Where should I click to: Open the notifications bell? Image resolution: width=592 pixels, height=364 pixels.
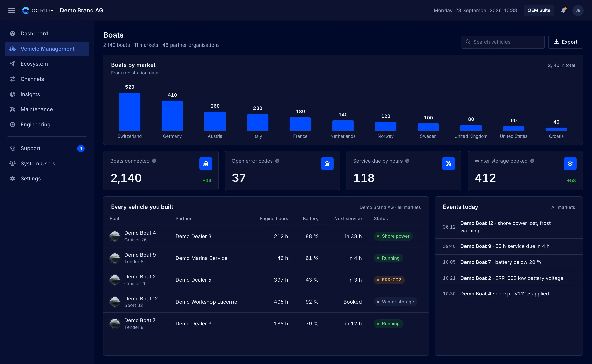click(563, 10)
